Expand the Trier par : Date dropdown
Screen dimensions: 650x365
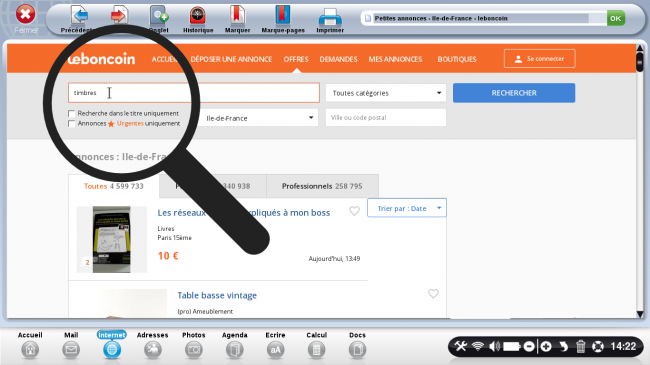tap(407, 208)
